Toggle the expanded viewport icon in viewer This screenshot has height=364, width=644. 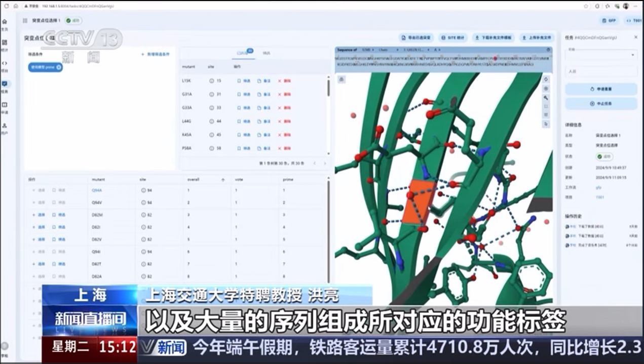[x=546, y=106]
